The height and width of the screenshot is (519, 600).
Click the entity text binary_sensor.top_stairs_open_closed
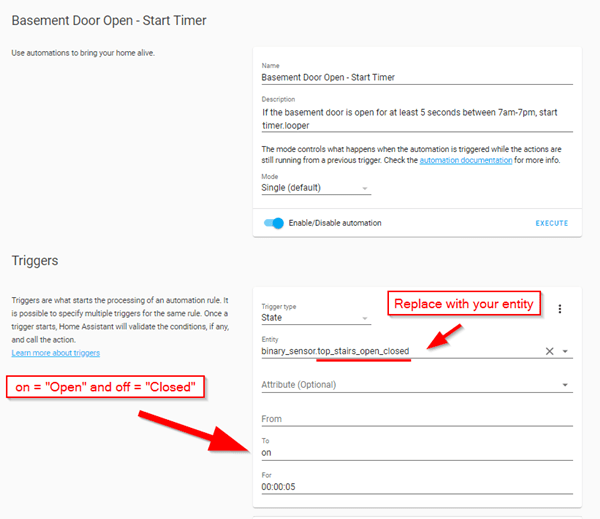point(335,351)
